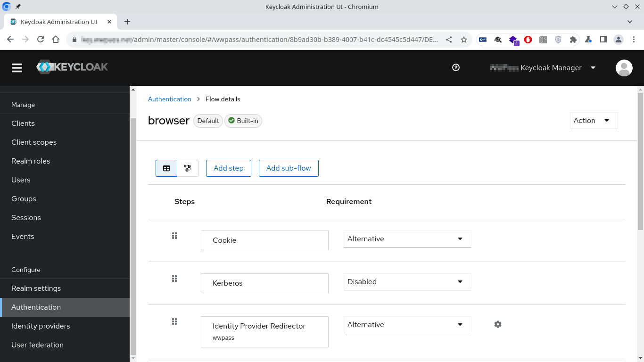
Task: Open the Action dropdown menu
Action: [594, 120]
